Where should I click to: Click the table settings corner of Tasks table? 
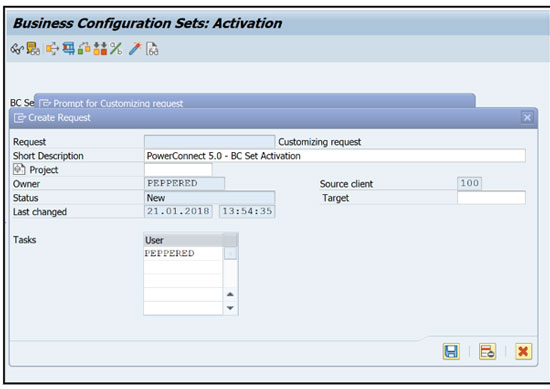pos(230,240)
